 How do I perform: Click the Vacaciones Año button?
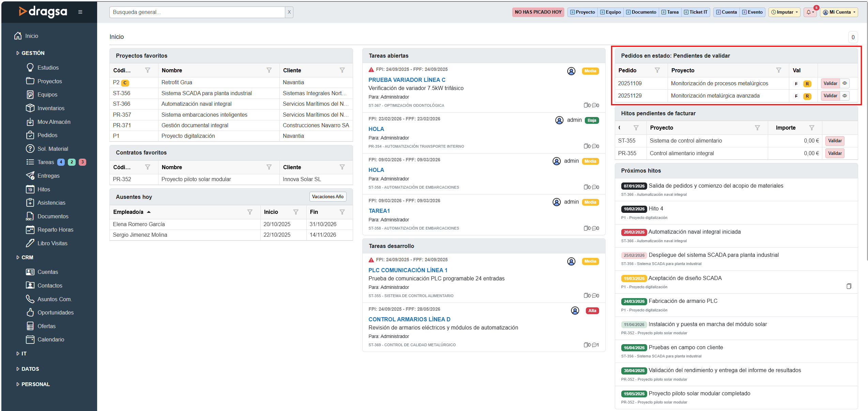(328, 196)
